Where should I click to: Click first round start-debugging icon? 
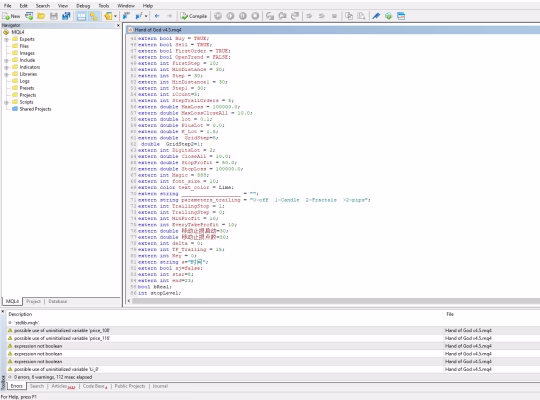tap(218, 16)
